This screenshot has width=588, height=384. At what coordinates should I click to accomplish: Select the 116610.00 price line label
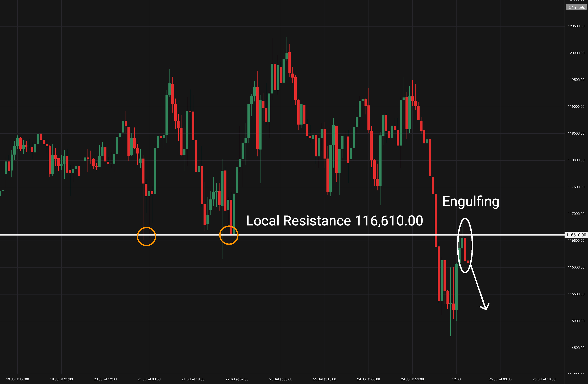[x=576, y=235]
